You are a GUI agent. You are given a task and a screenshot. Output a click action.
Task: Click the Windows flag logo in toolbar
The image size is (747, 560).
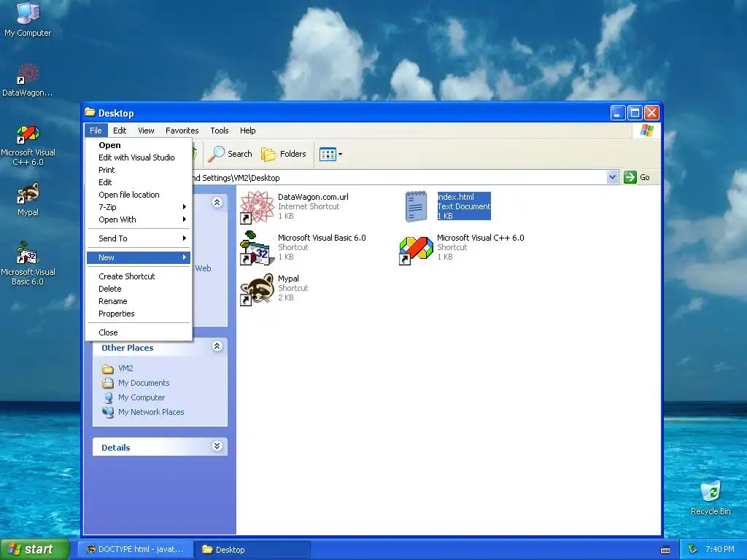(x=646, y=131)
